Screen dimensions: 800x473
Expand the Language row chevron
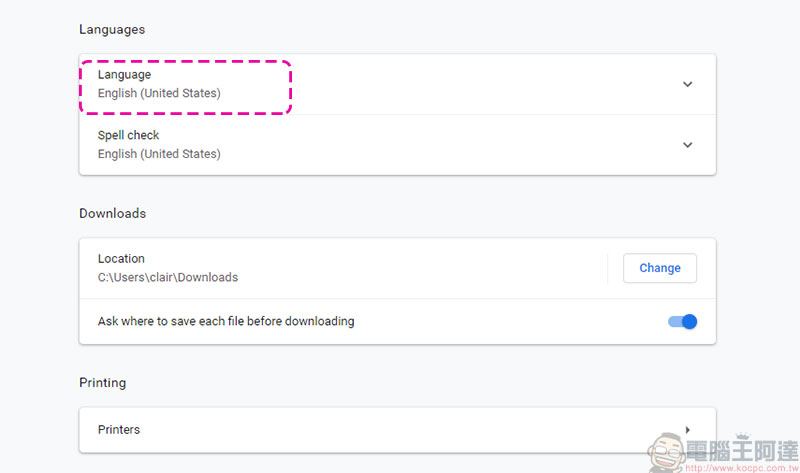[x=687, y=84]
